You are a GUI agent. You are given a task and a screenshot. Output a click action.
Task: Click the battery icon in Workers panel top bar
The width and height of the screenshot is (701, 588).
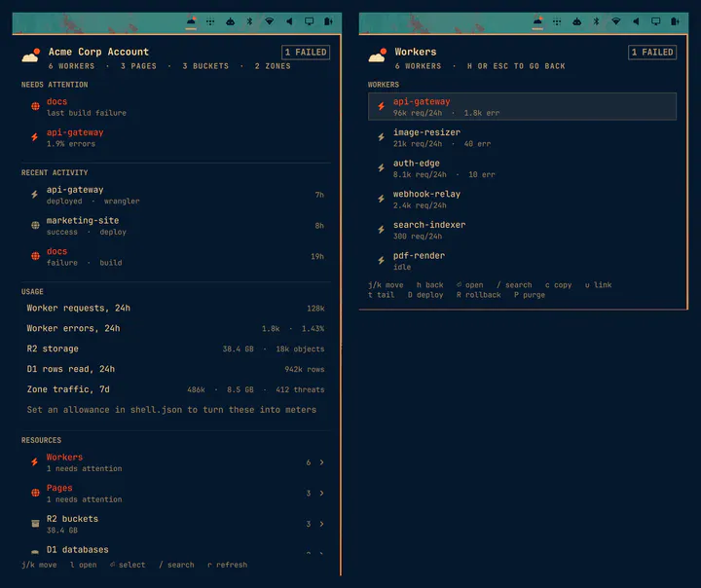(x=675, y=21)
